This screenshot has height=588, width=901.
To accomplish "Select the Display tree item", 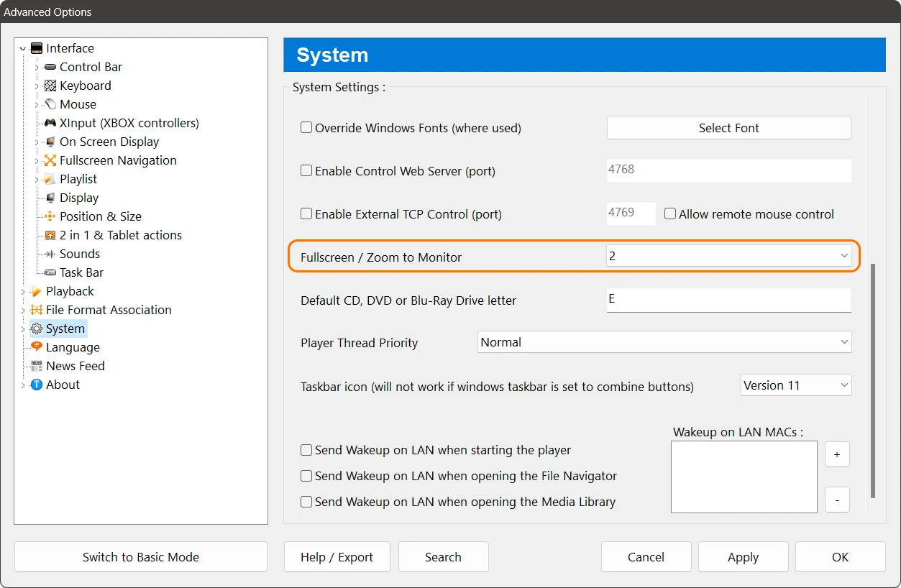I will click(x=79, y=198).
